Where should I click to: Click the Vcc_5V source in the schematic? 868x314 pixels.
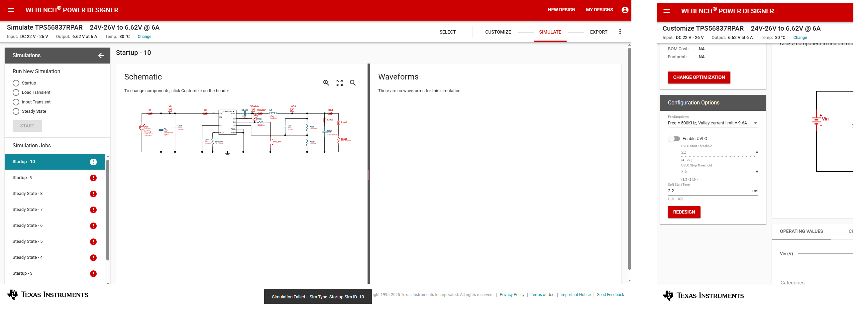[x=270, y=142]
